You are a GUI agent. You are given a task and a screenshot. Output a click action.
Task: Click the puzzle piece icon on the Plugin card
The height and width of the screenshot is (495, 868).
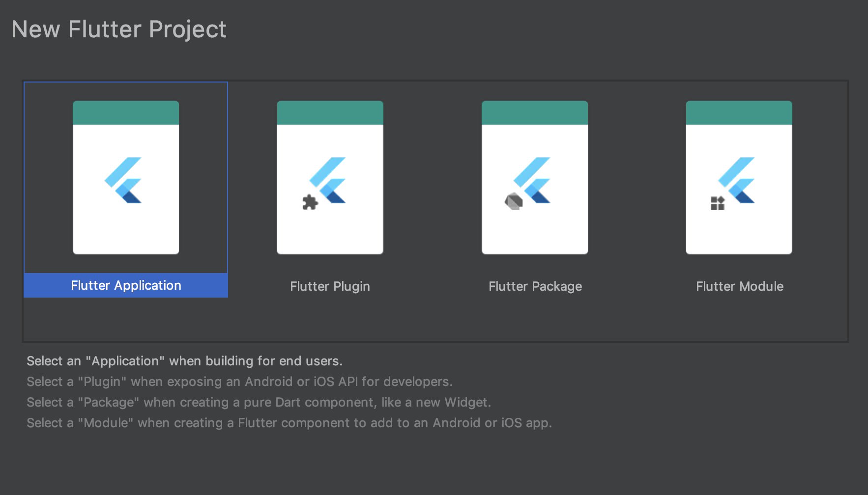pos(310,202)
